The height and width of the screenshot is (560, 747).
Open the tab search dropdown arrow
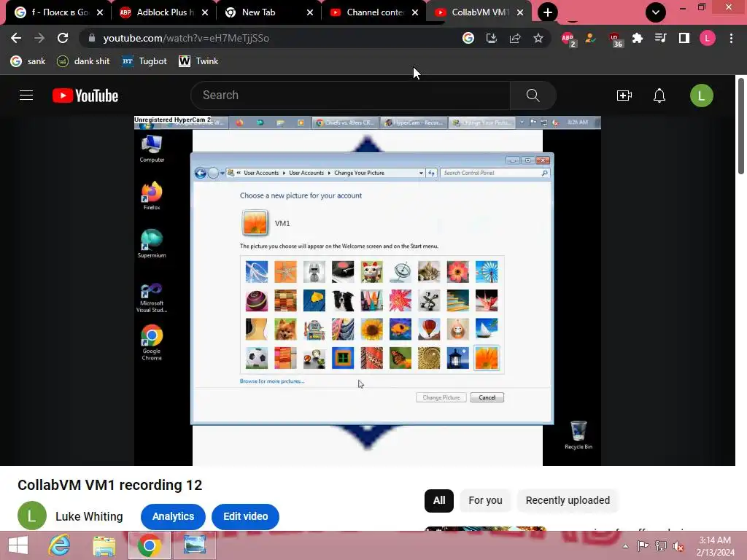[656, 12]
